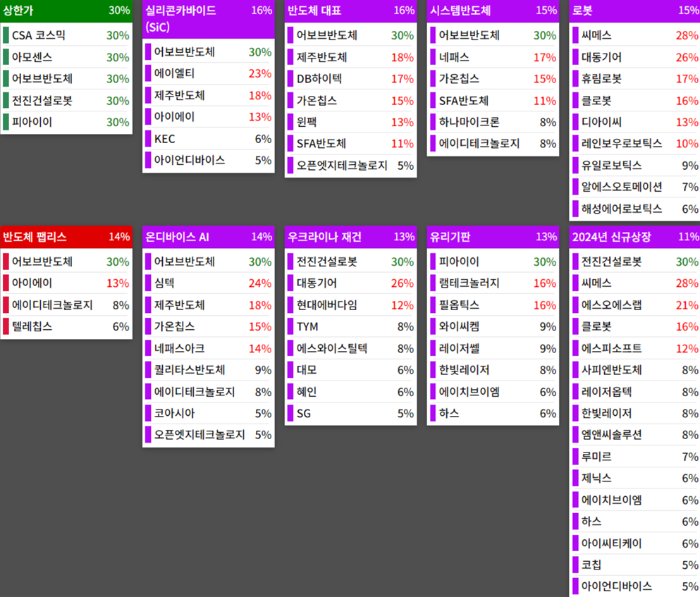Image resolution: width=700 pixels, height=597 pixels.
Task: Choose 피아이이 in the 상한가 card
Action: point(66,122)
